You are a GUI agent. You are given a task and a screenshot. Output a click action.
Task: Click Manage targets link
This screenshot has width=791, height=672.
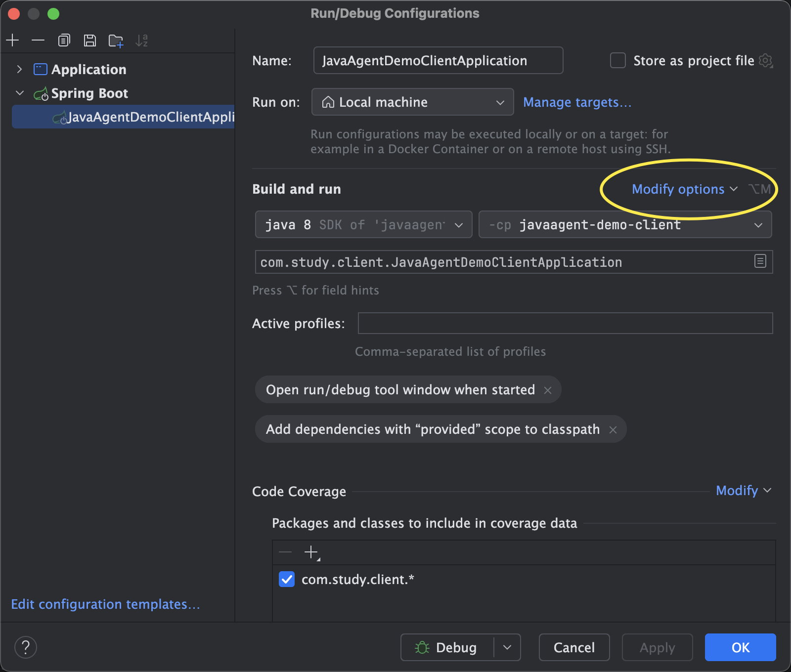point(577,102)
